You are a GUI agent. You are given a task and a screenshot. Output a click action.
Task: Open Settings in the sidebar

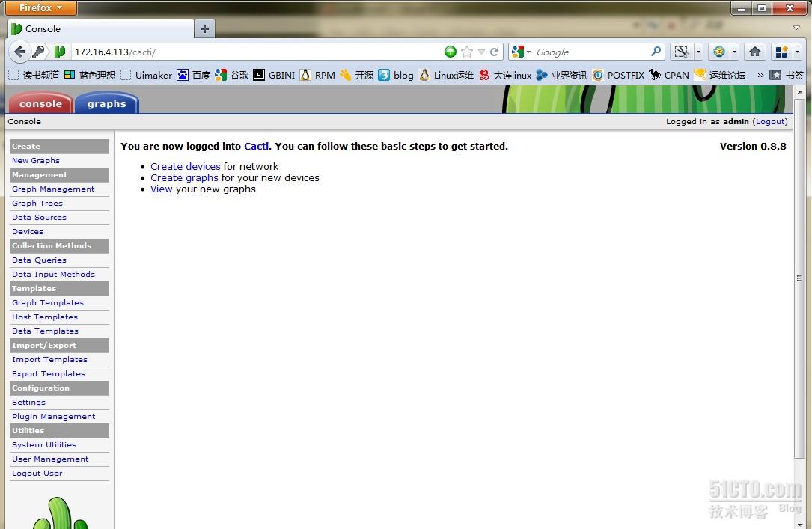click(x=28, y=403)
